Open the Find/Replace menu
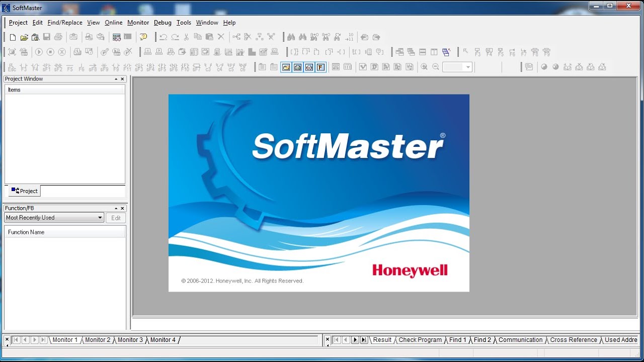 [x=65, y=23]
